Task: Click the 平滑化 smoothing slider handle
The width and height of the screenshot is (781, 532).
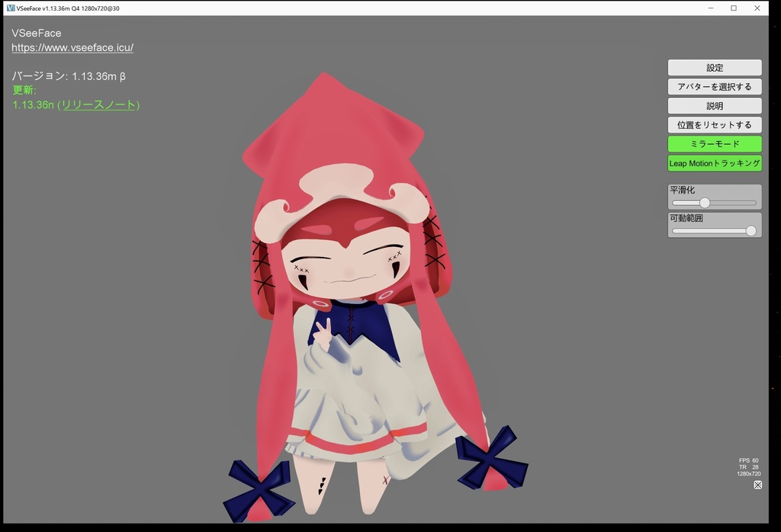Action: (x=706, y=202)
